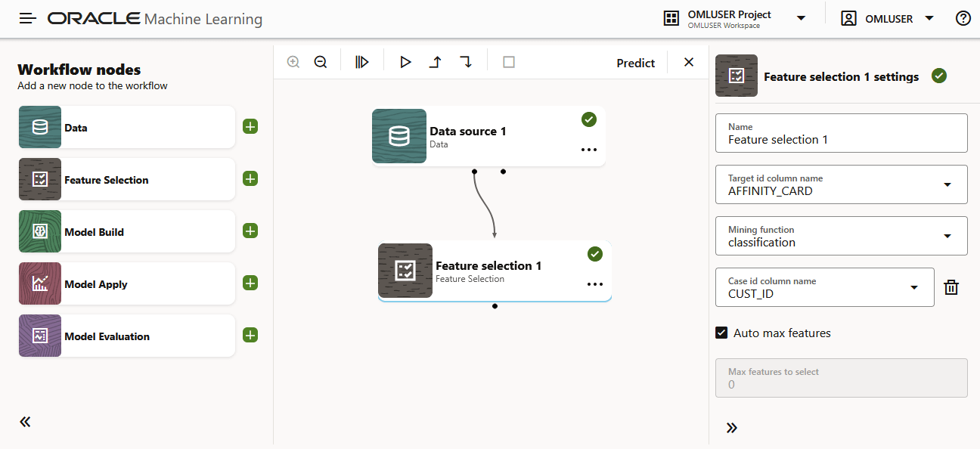Select the Feature selection 1 node on canvas
980x449 pixels.
pos(495,271)
